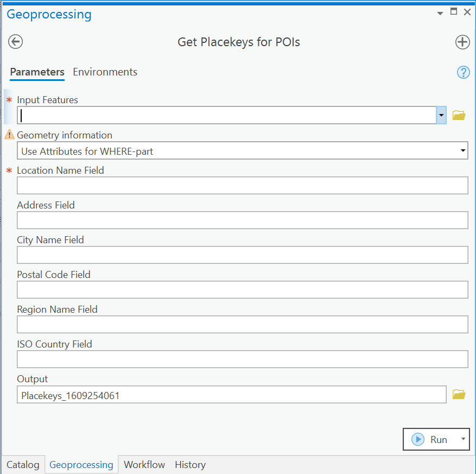Viewport: 476px width, 474px height.
Task: Open the Geometry information dropdown
Action: pos(243,150)
